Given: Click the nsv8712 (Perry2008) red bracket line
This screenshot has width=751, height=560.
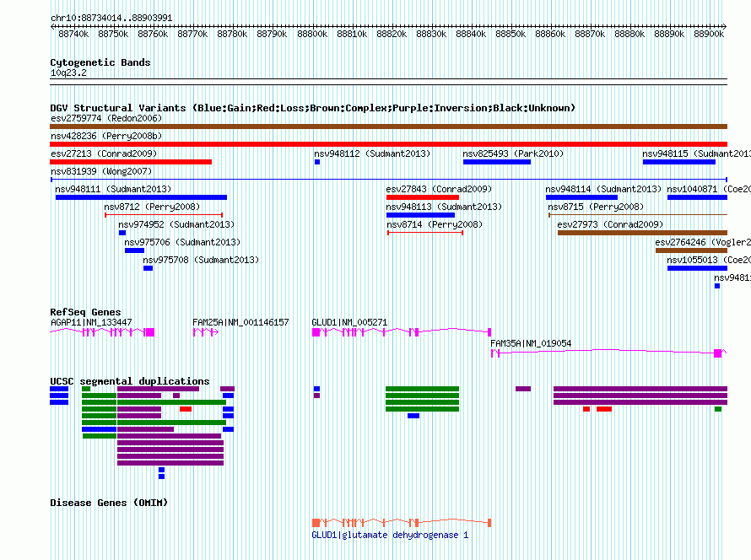Looking at the screenshot, I should 164,215.
